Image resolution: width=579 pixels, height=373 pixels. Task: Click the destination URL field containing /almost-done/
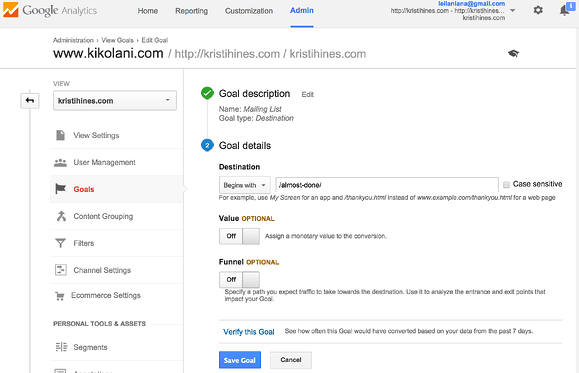[387, 185]
